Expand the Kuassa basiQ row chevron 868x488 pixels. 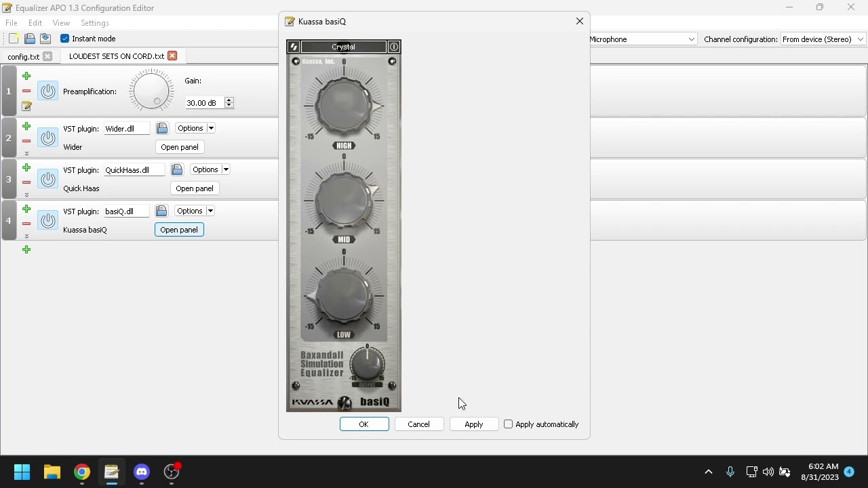pyautogui.click(x=26, y=237)
